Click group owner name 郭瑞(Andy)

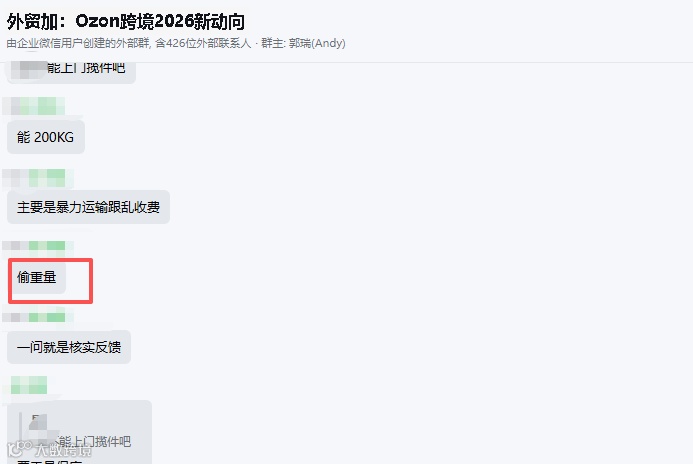pyautogui.click(x=317, y=43)
